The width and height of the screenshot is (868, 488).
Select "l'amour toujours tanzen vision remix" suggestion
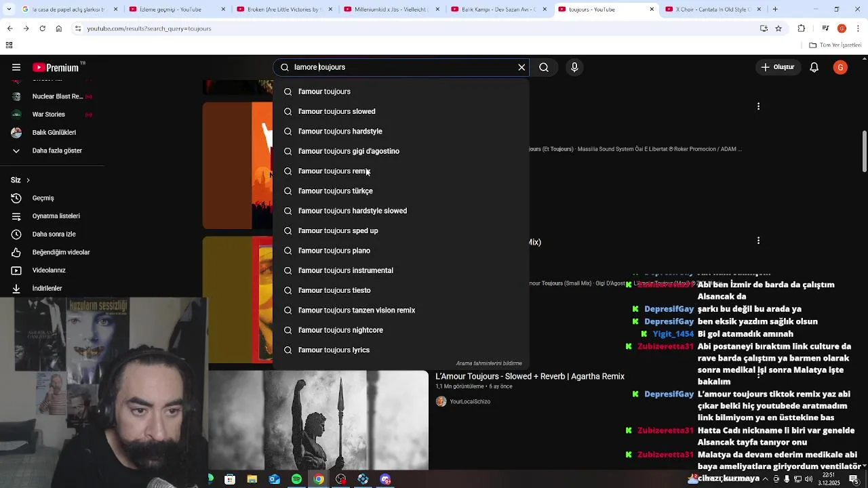pyautogui.click(x=401, y=310)
